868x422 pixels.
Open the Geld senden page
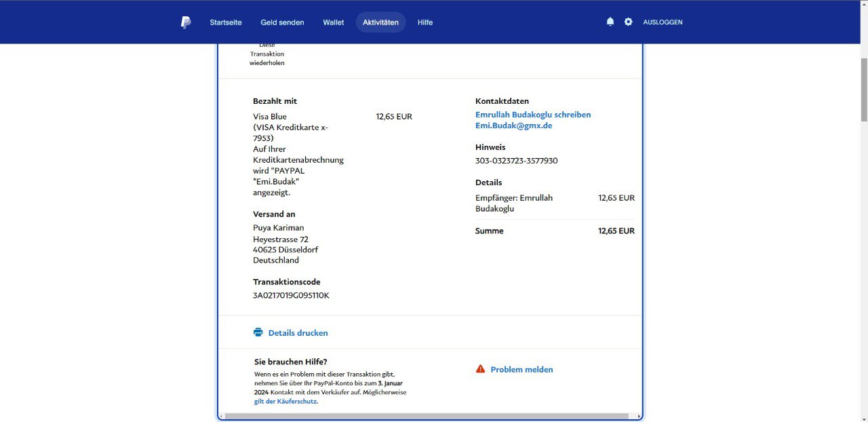(x=282, y=22)
